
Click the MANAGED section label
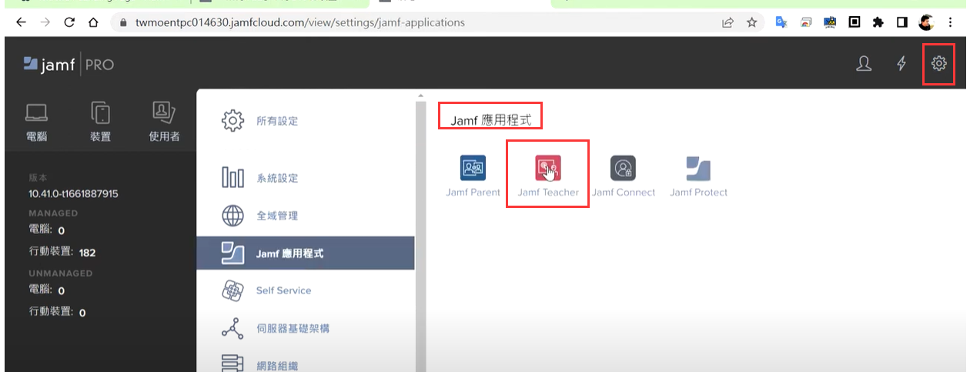(x=53, y=213)
